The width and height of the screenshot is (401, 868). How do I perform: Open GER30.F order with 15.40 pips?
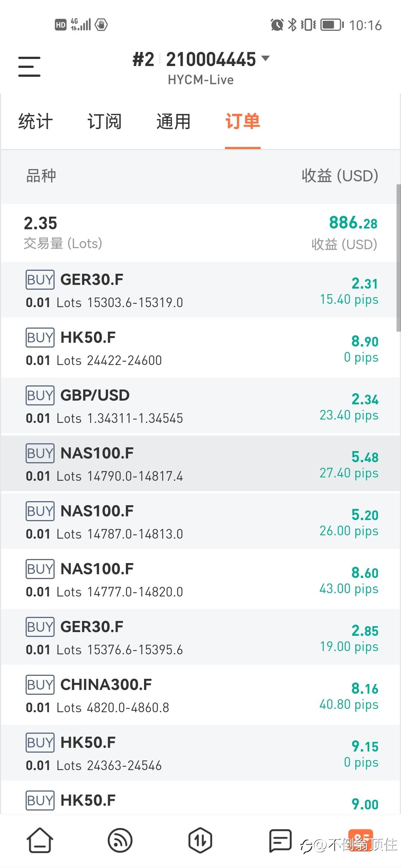(x=200, y=290)
